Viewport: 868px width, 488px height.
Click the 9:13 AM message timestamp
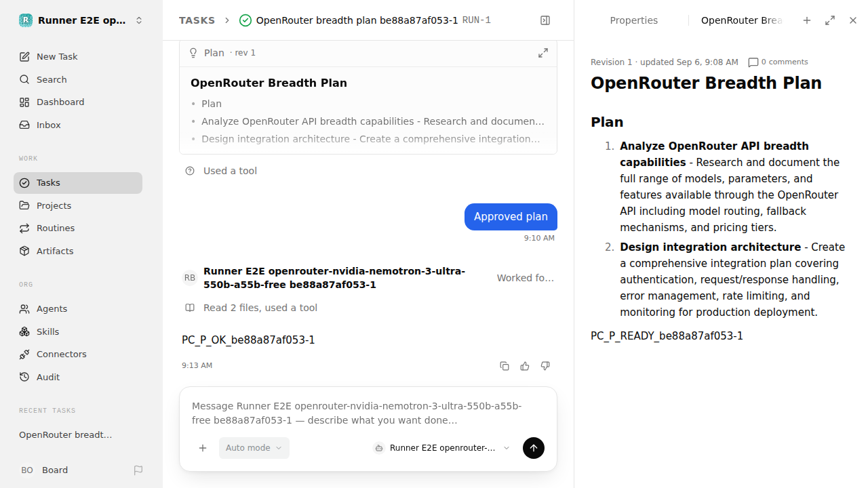point(197,365)
